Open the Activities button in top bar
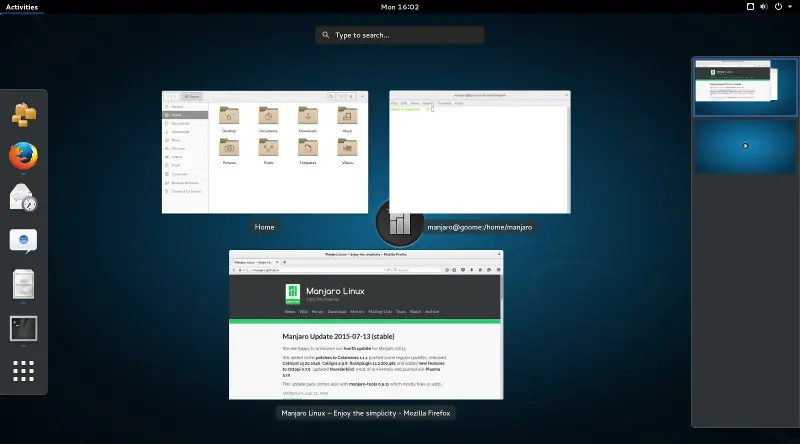This screenshot has width=800, height=444. tap(22, 7)
